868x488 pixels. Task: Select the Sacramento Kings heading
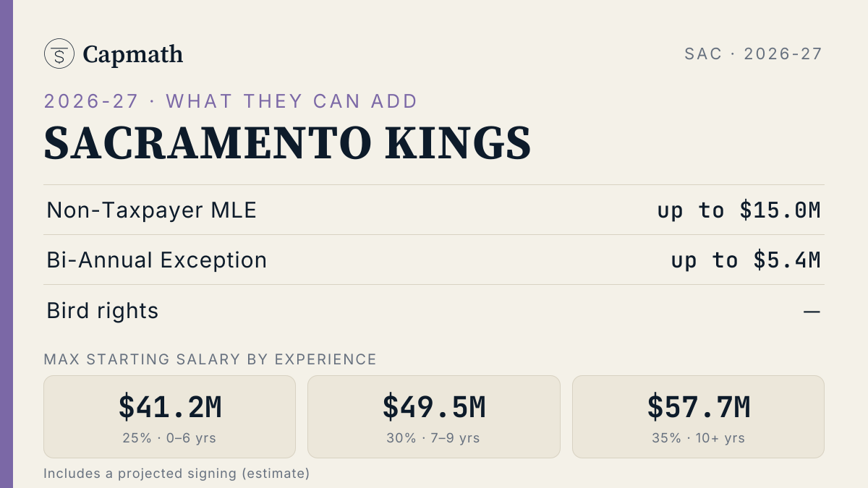(288, 143)
